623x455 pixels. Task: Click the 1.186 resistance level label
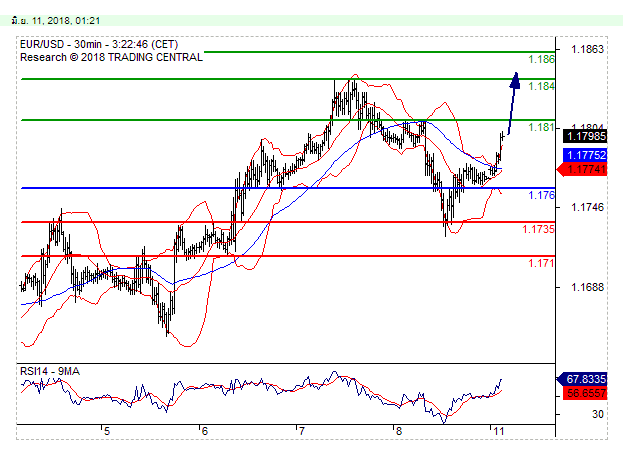541,60
